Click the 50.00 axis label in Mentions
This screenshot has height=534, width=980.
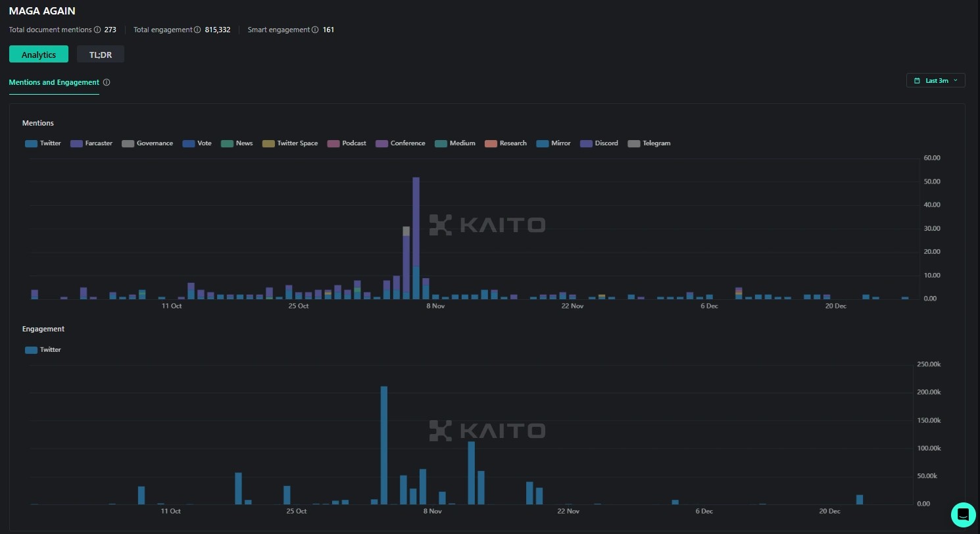tap(932, 182)
